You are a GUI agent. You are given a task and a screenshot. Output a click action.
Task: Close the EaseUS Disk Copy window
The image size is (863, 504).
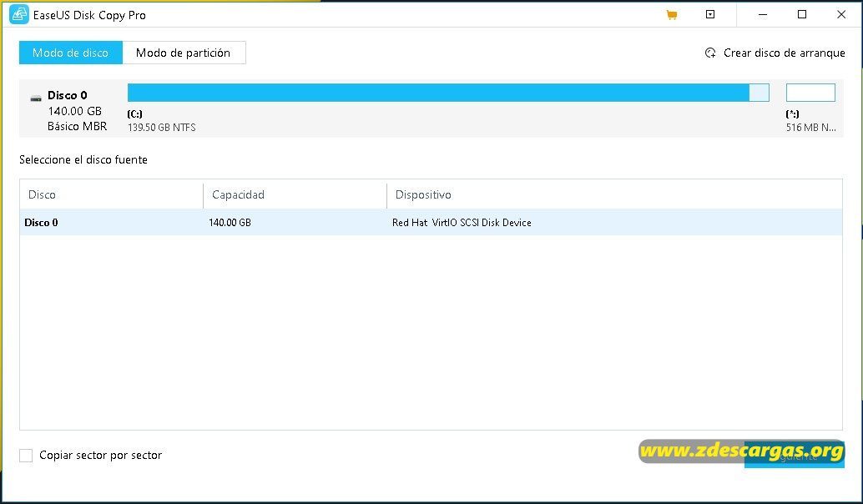pos(841,15)
